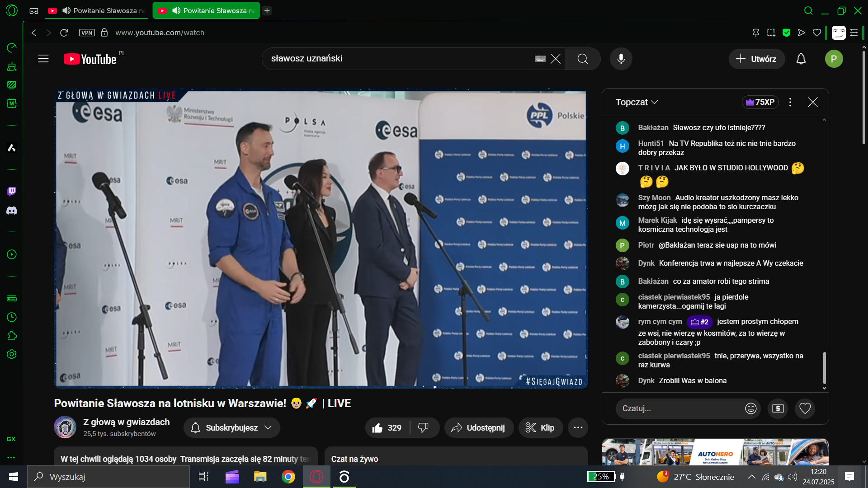Open Opera sidebar settings gear
The height and width of the screenshot is (488, 868).
pos(12,354)
